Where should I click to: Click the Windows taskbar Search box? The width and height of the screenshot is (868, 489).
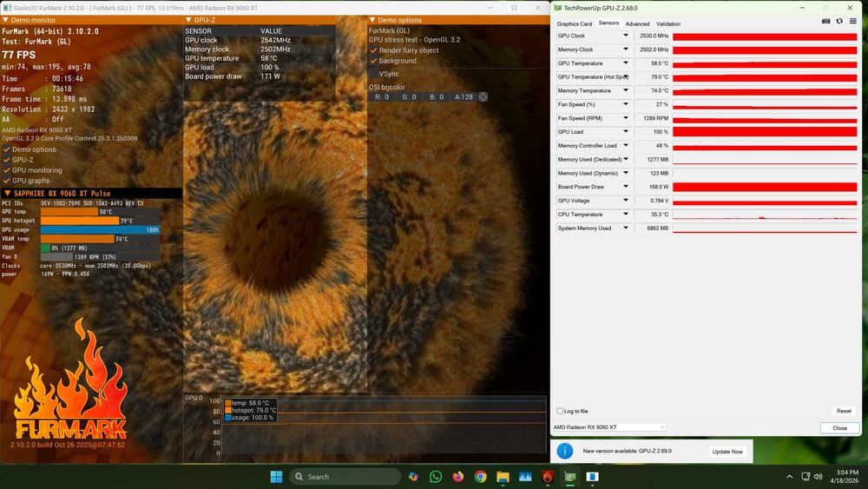click(x=345, y=476)
